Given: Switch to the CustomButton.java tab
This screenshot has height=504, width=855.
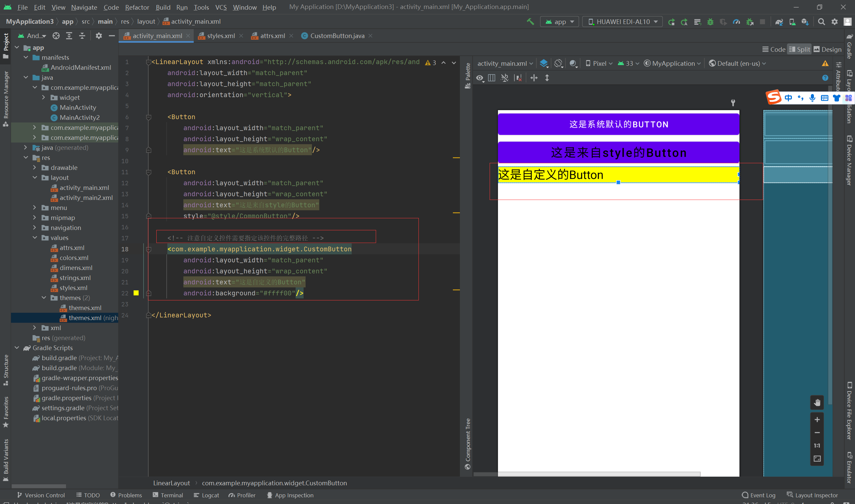Looking at the screenshot, I should coord(337,36).
